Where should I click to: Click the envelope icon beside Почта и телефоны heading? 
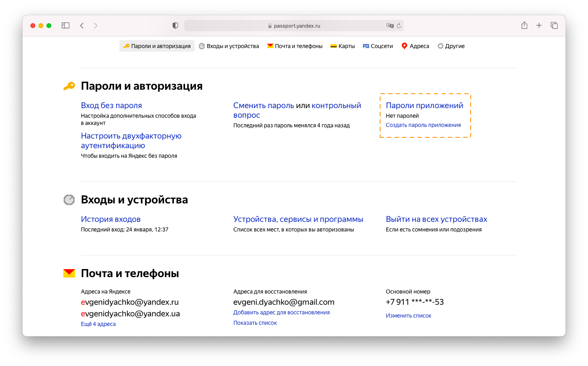click(69, 273)
